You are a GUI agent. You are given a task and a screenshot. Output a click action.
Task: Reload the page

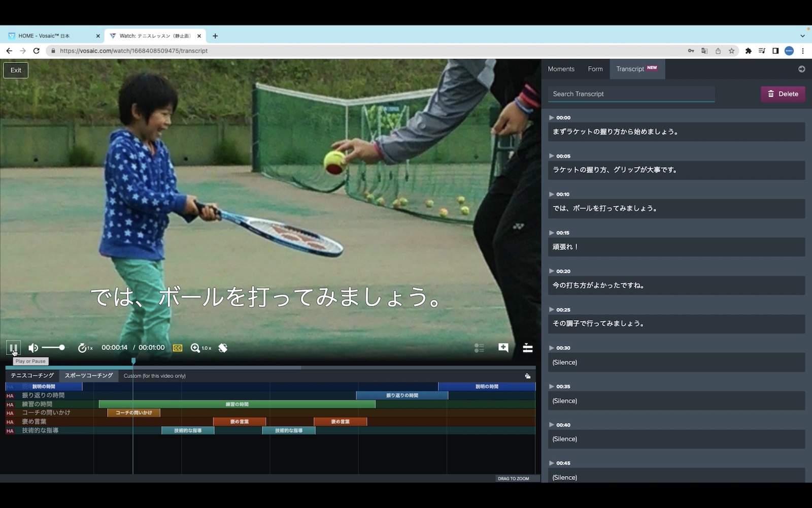click(37, 51)
